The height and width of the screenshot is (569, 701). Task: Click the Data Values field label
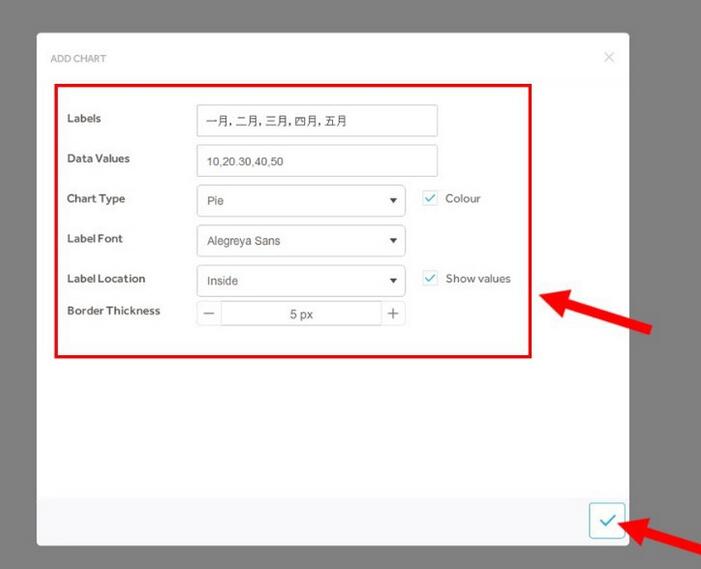coord(98,159)
